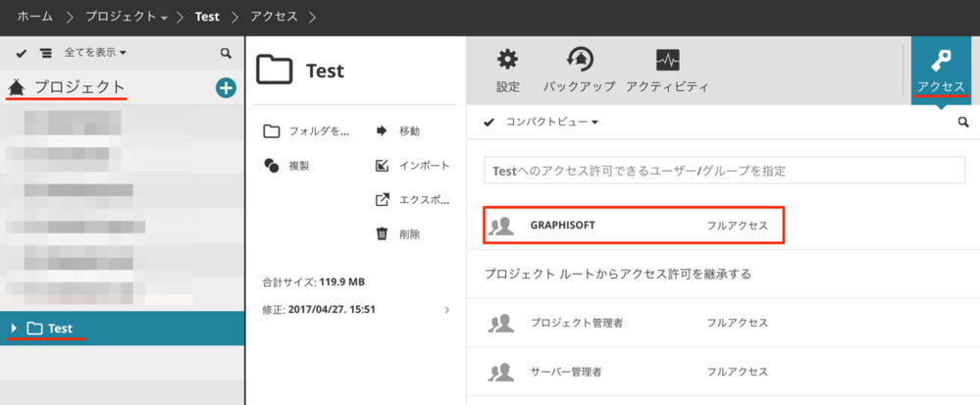
Task: Go to ホーム in breadcrumb
Action: click(35, 17)
